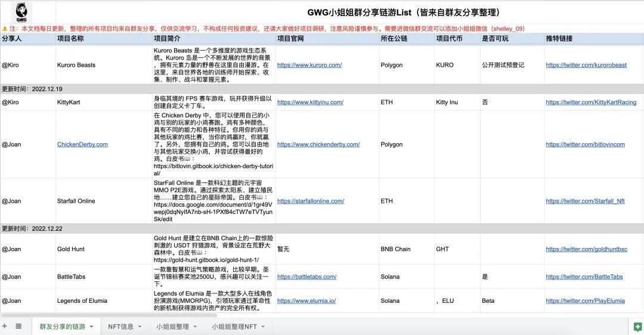This screenshot has height=335, width=644.
Task: Expand the 群友分享的链游 tab dropdown arrow
Action: [92, 327]
